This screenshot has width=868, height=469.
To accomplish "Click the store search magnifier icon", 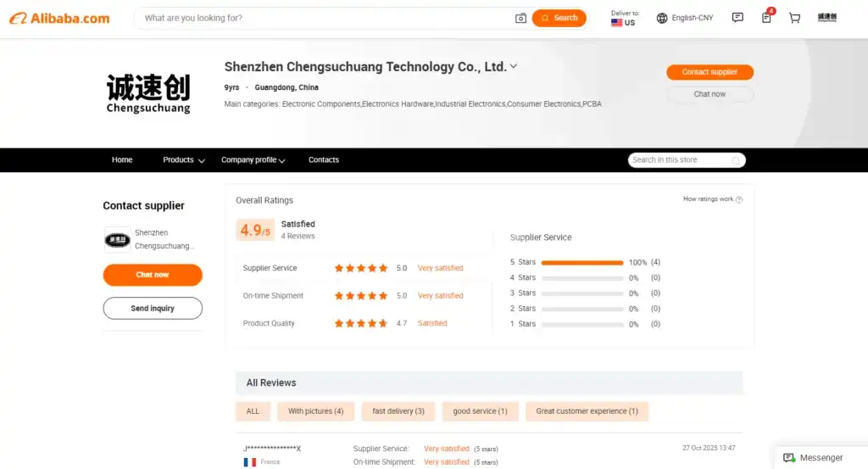I will pyautogui.click(x=736, y=160).
